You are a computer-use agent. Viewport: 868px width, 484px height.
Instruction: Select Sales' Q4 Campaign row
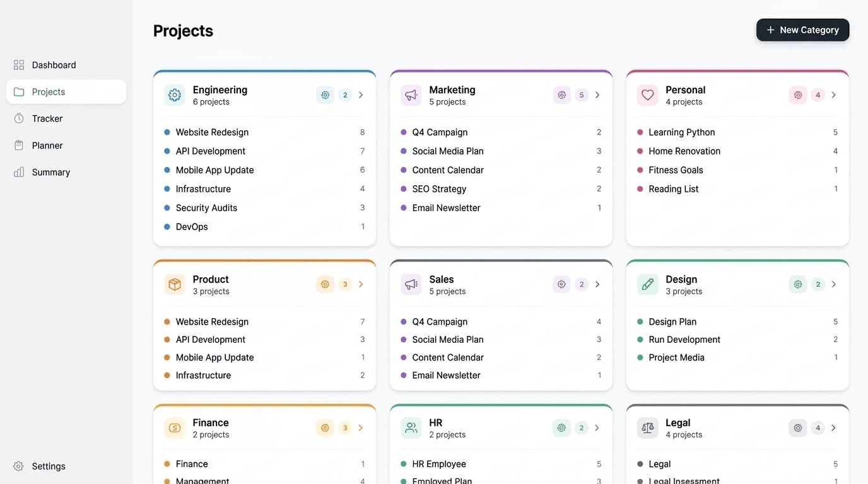pos(501,322)
